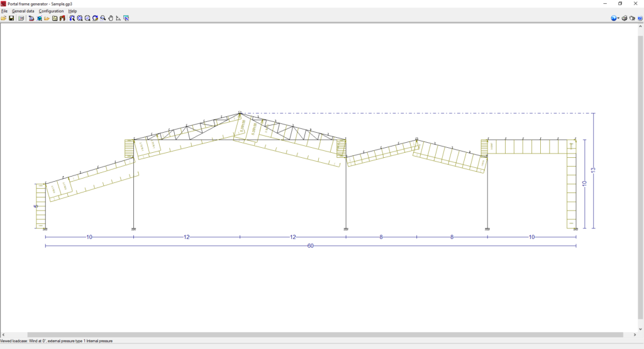
Task: Click the third magnifier zoom icon
Action: 87,18
